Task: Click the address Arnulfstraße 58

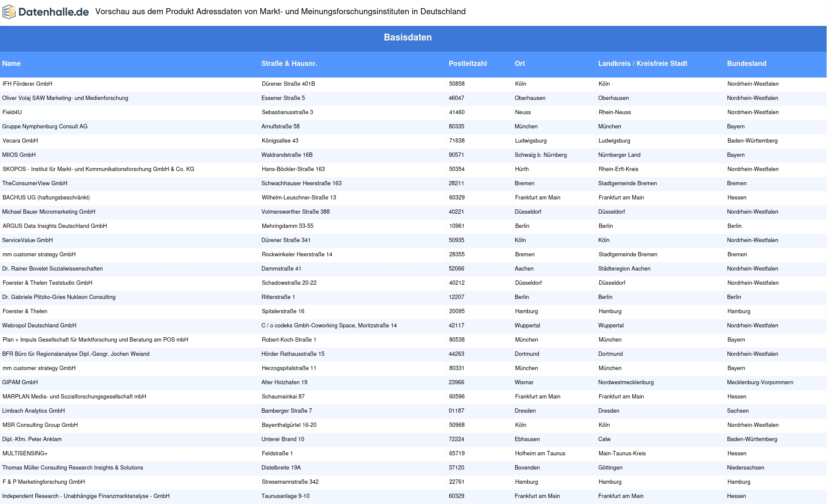Action: pos(280,127)
